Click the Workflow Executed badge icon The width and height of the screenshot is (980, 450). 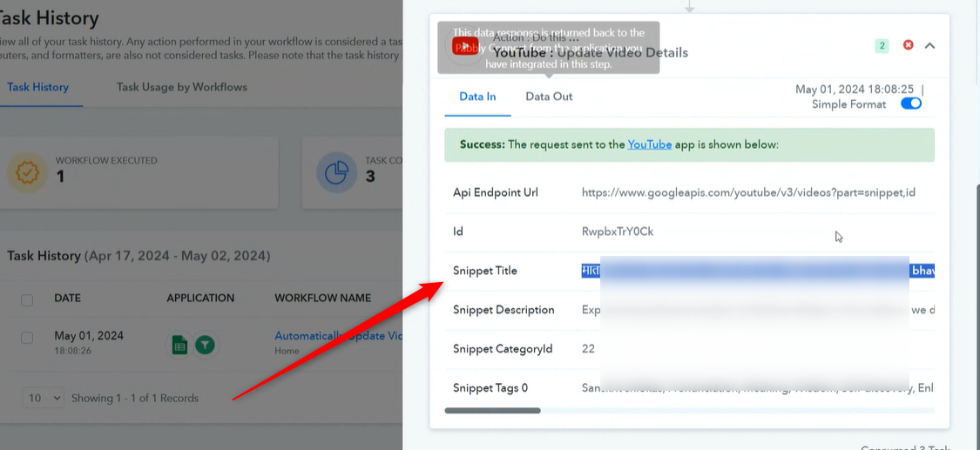(x=27, y=172)
